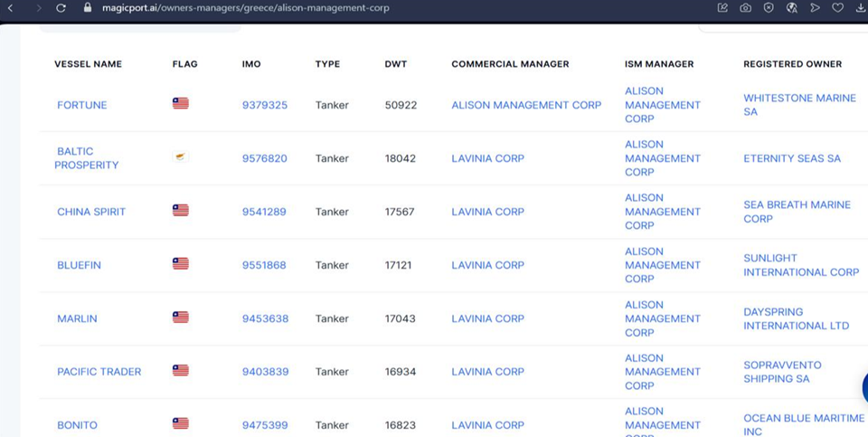The width and height of the screenshot is (868, 437).
Task: Open ETERNITY SEAS SA owner link
Action: [792, 157]
